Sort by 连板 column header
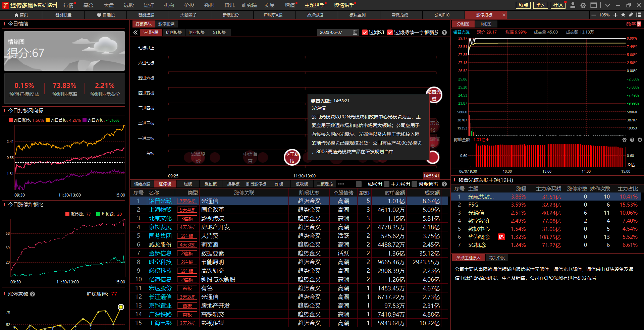The height and width of the screenshot is (330, 644). coord(364,193)
